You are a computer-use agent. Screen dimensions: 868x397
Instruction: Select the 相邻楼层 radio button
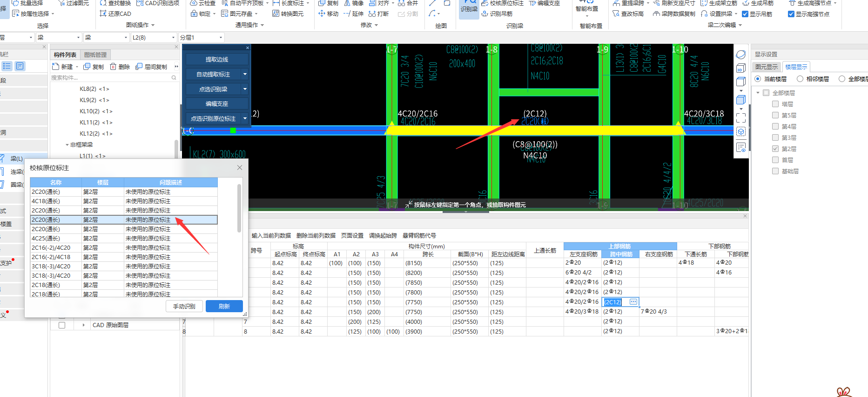pyautogui.click(x=800, y=79)
